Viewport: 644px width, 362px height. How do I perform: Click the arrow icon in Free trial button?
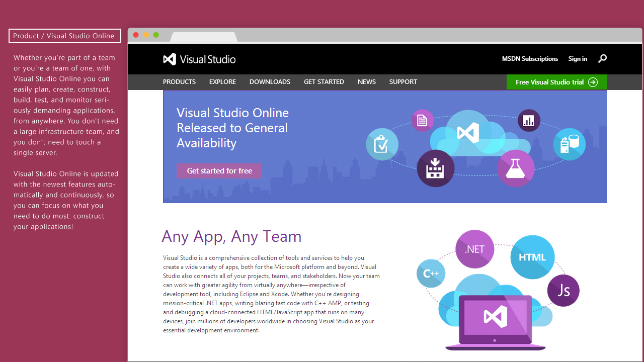click(x=593, y=82)
